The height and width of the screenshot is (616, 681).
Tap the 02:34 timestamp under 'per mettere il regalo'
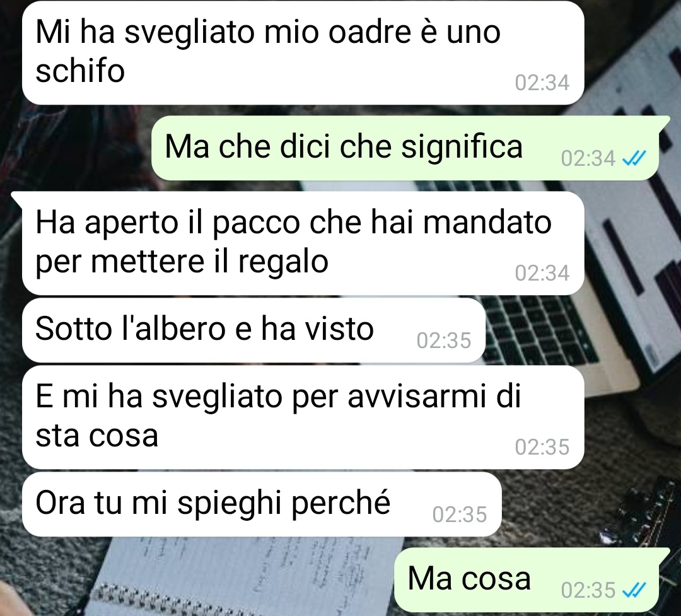coord(542,273)
